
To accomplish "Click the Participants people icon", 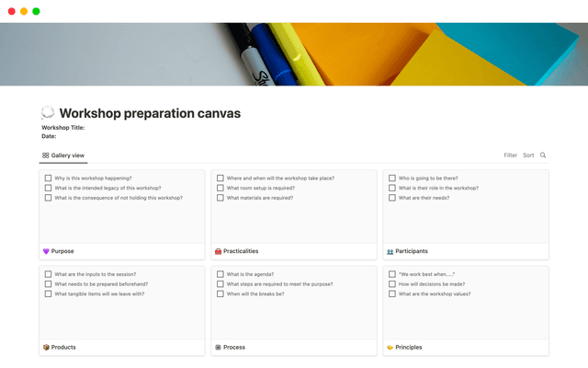I will click(390, 250).
